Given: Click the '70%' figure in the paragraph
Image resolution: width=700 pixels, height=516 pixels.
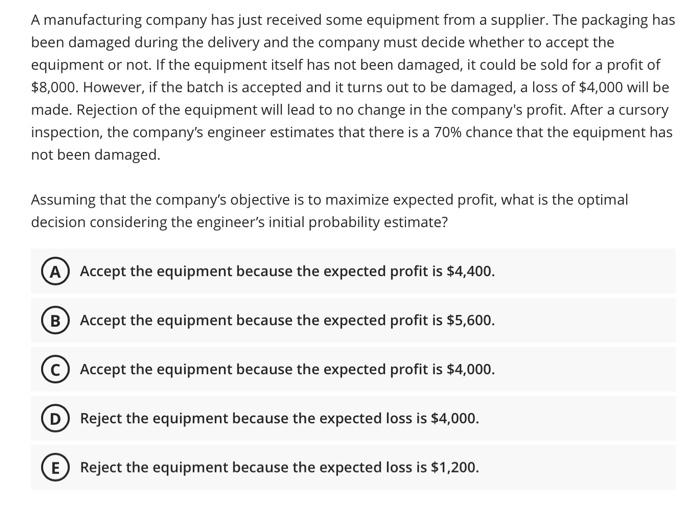Looking at the screenshot, I should (x=447, y=133).
